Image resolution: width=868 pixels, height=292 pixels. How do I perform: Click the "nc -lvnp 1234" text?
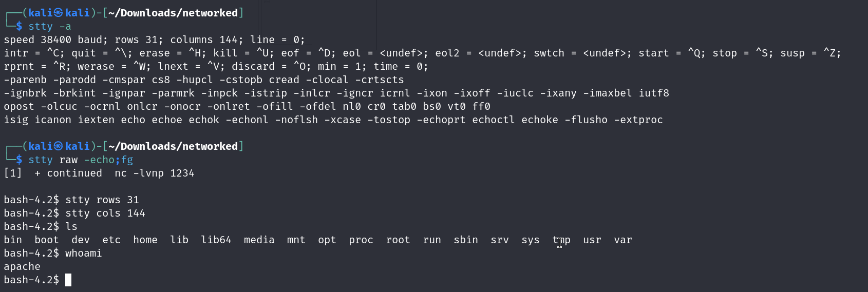point(155,173)
